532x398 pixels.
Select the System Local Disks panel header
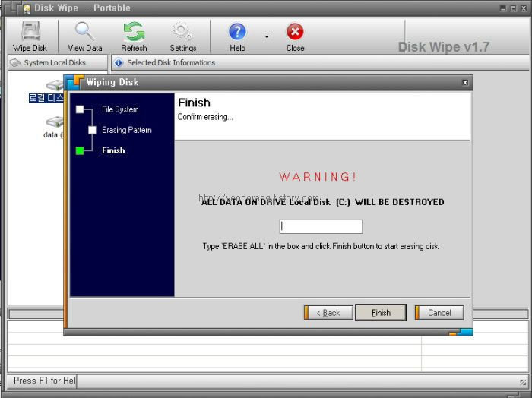tap(58, 63)
